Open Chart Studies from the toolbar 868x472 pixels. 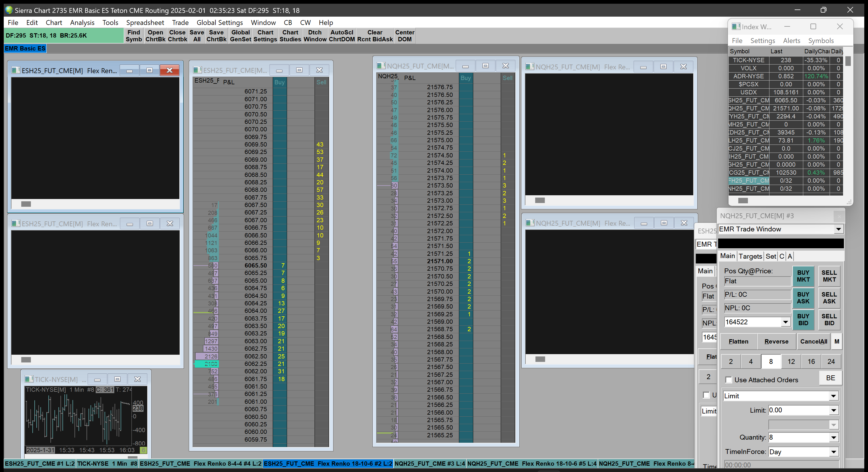[x=290, y=36]
